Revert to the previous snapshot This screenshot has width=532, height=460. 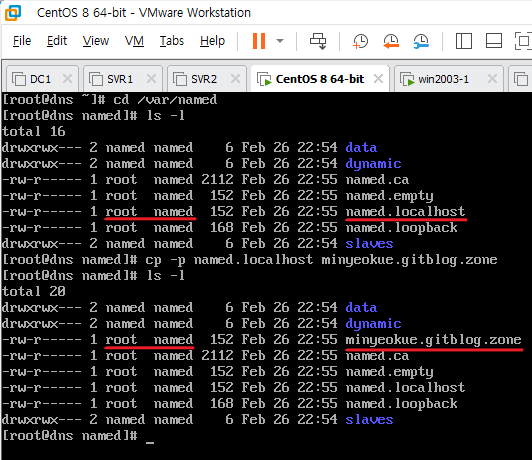[x=391, y=41]
